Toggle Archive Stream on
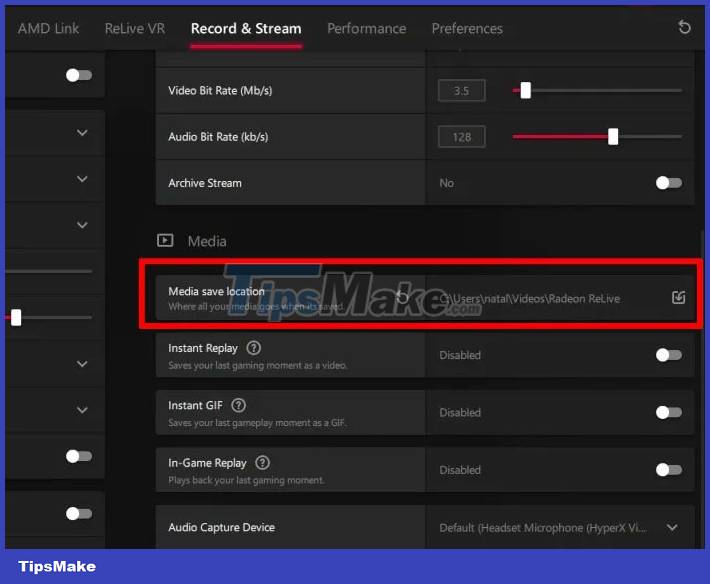Viewport: 710px width, 584px height. point(669,183)
